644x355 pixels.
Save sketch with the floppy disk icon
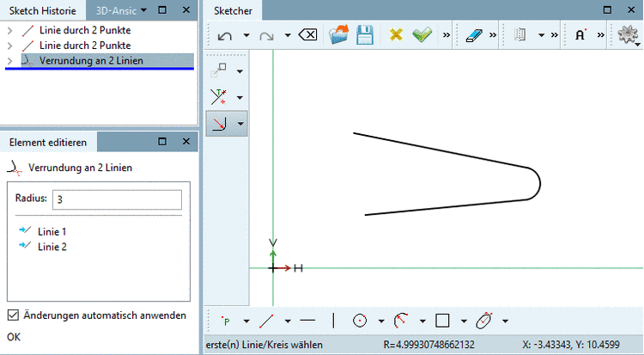[365, 34]
